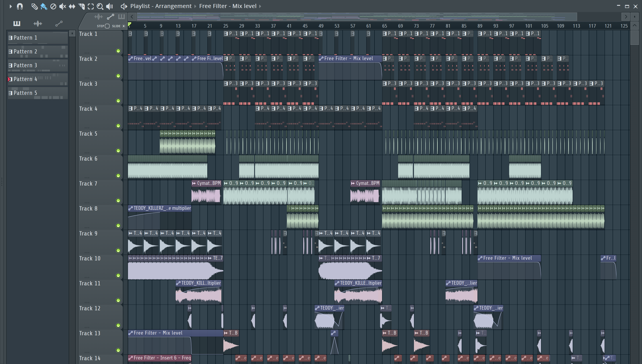This screenshot has width=642, height=364.
Task: Jump to bar 49 on the timeline ruler
Action: 321,26
